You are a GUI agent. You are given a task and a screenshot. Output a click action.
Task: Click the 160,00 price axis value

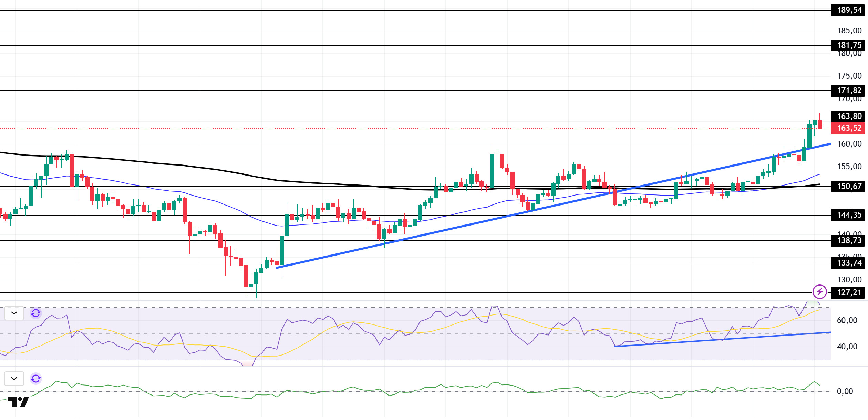pos(849,144)
